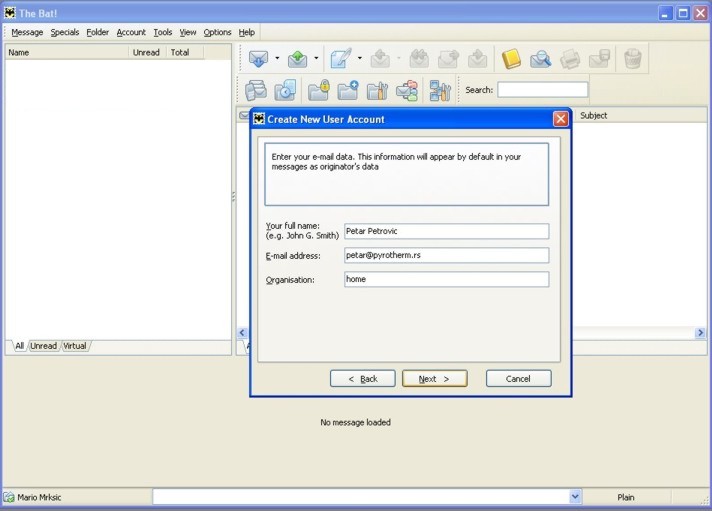Viewport: 712px width, 511px height.
Task: Switch to the Virtual folder tab
Action: [75, 346]
